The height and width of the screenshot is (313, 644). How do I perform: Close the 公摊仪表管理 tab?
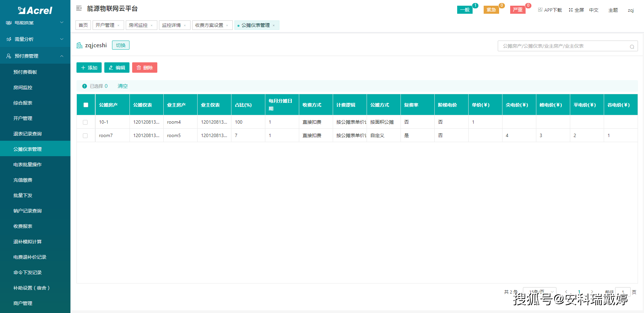274,25
